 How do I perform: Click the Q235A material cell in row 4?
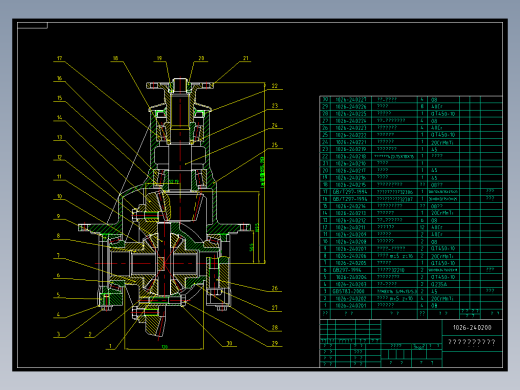pyautogui.click(x=439, y=284)
